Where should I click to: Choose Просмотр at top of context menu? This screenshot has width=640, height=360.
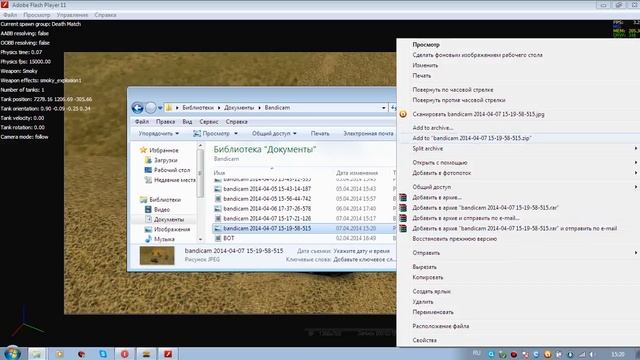click(426, 44)
